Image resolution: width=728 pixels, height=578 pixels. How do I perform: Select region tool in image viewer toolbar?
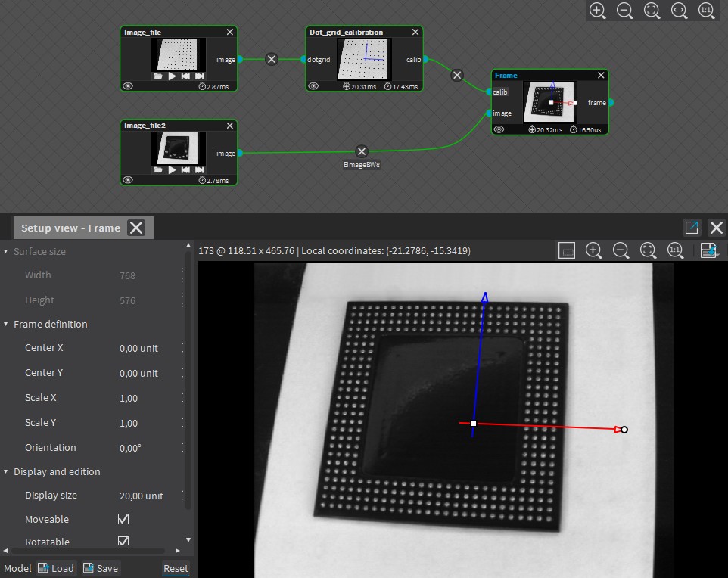click(x=566, y=250)
